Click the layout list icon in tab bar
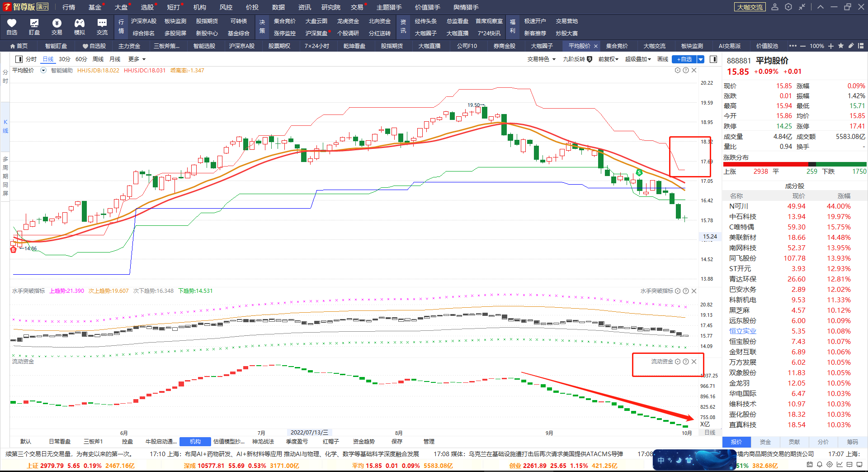 tap(861, 46)
